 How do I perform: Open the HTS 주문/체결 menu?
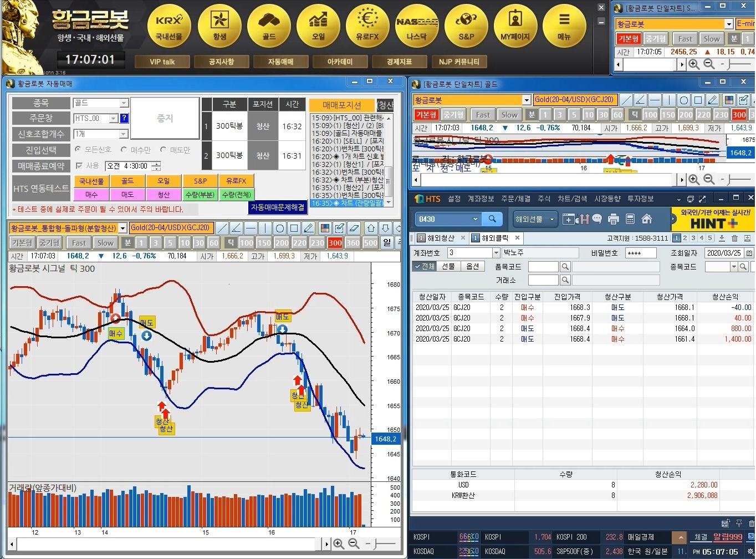click(x=515, y=199)
